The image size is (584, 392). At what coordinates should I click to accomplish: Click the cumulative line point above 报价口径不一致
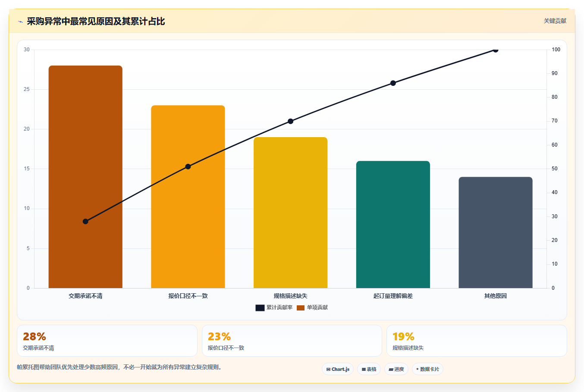pyautogui.click(x=188, y=166)
